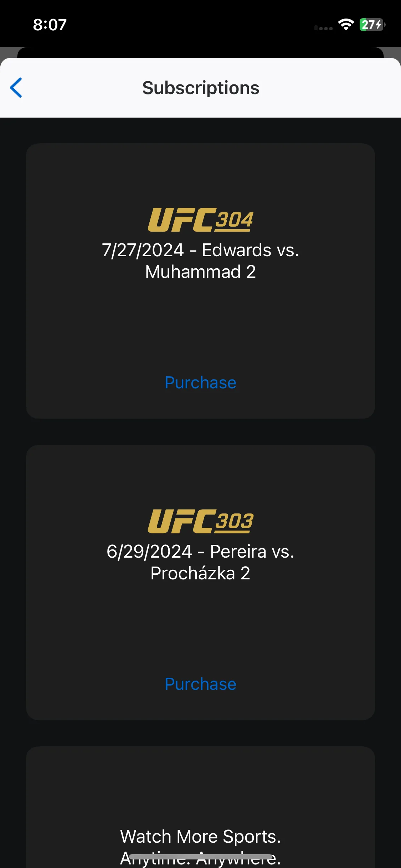Click the UFC 303 gold logo
This screenshot has height=868, width=401.
(200, 521)
